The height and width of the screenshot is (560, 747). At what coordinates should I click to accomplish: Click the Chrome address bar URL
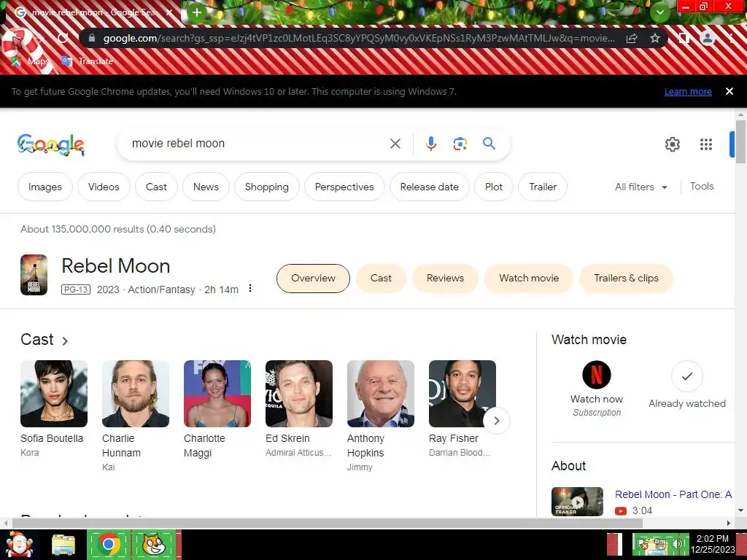coord(359,38)
